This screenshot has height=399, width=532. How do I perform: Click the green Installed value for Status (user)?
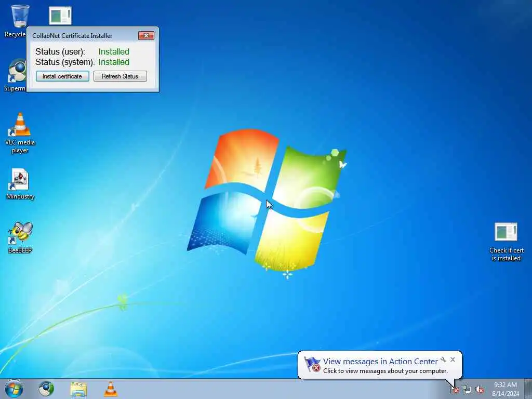(114, 51)
